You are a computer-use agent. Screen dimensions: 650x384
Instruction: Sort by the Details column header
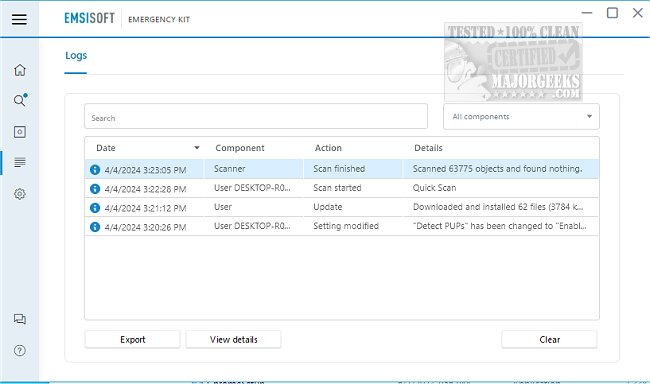point(428,148)
